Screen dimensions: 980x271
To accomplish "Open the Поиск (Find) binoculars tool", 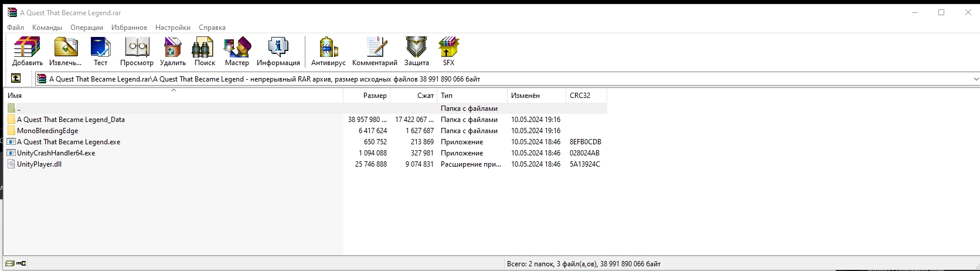I will point(205,51).
